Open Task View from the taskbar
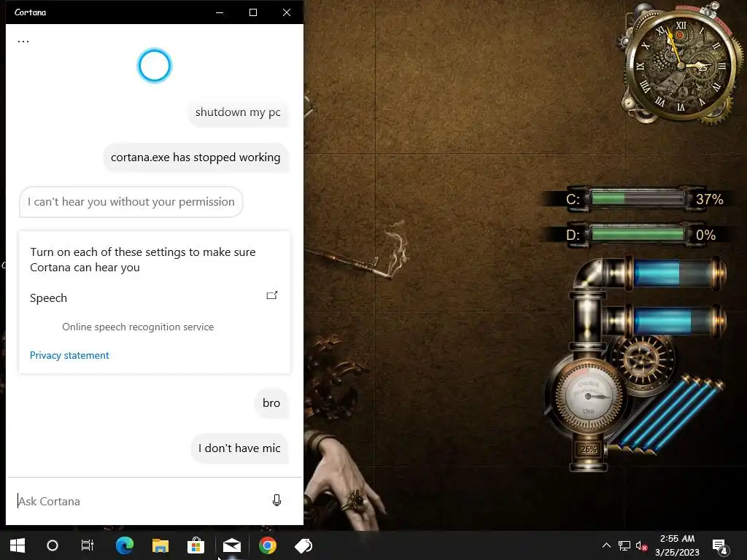This screenshot has width=747, height=560. [88, 545]
